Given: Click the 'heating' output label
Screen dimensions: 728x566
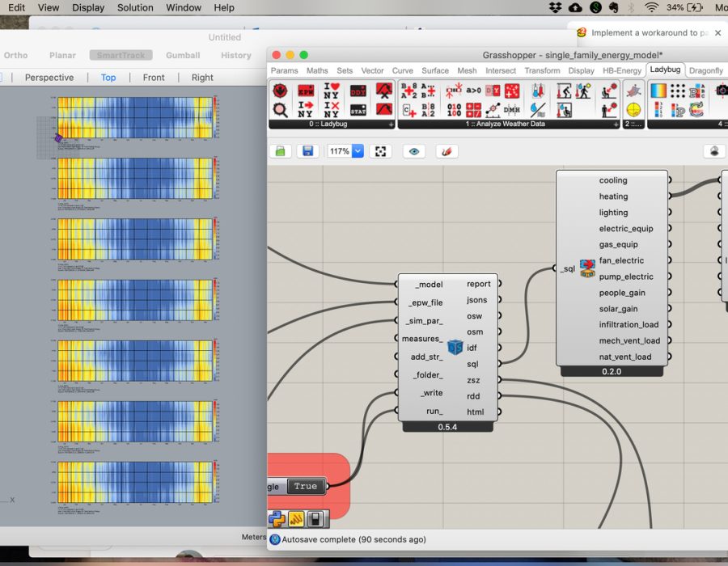Looking at the screenshot, I should coord(613,196).
